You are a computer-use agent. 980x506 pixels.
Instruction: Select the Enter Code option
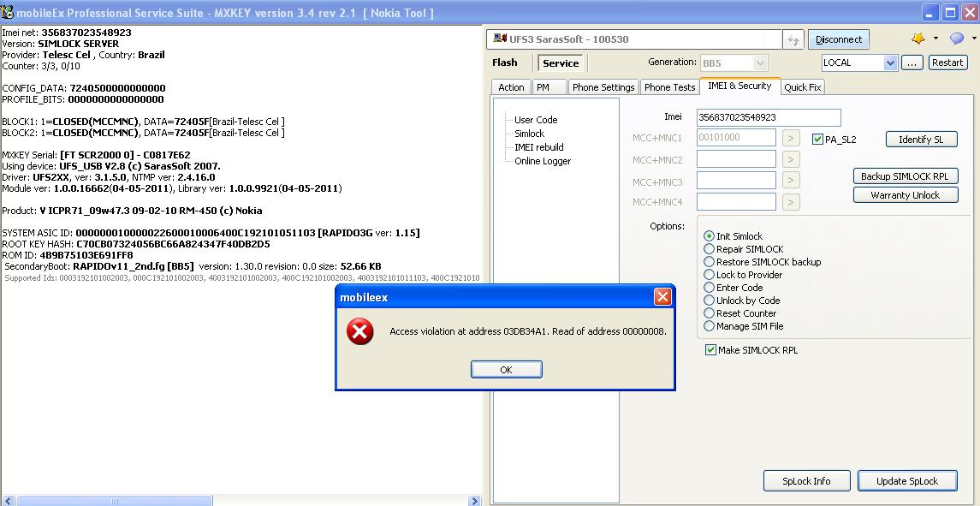point(709,288)
